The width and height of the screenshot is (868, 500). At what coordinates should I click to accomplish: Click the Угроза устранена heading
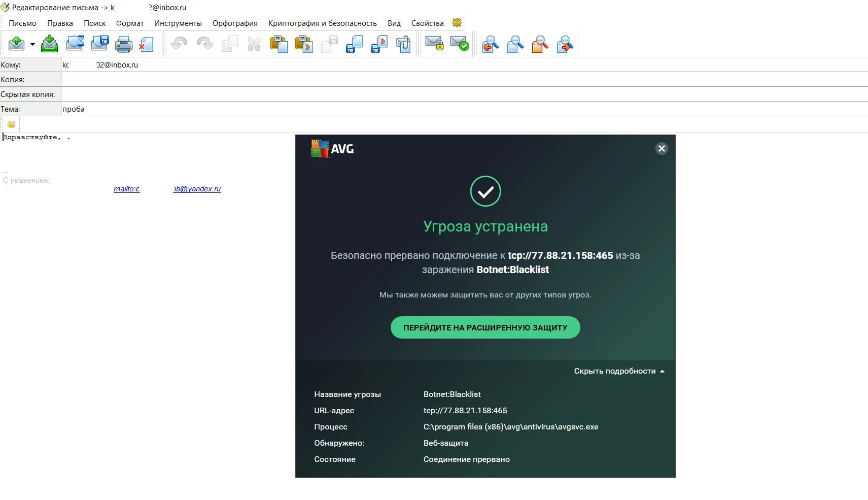485,226
